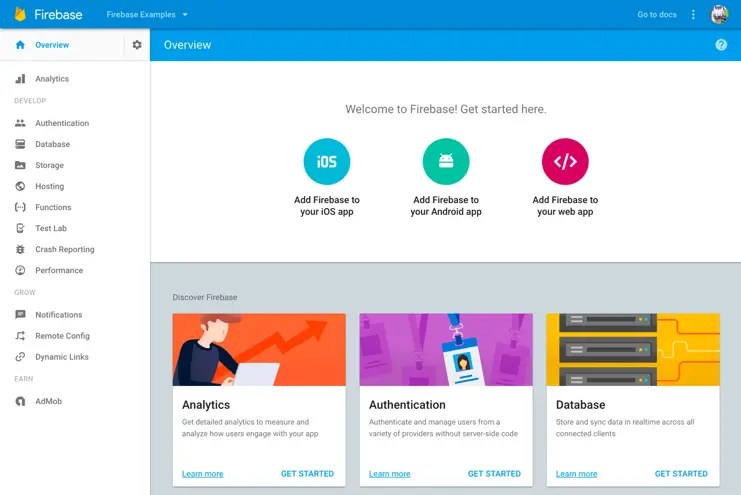Click Add Firebase to your Android app
The width and height of the screenshot is (741, 495).
point(446,206)
